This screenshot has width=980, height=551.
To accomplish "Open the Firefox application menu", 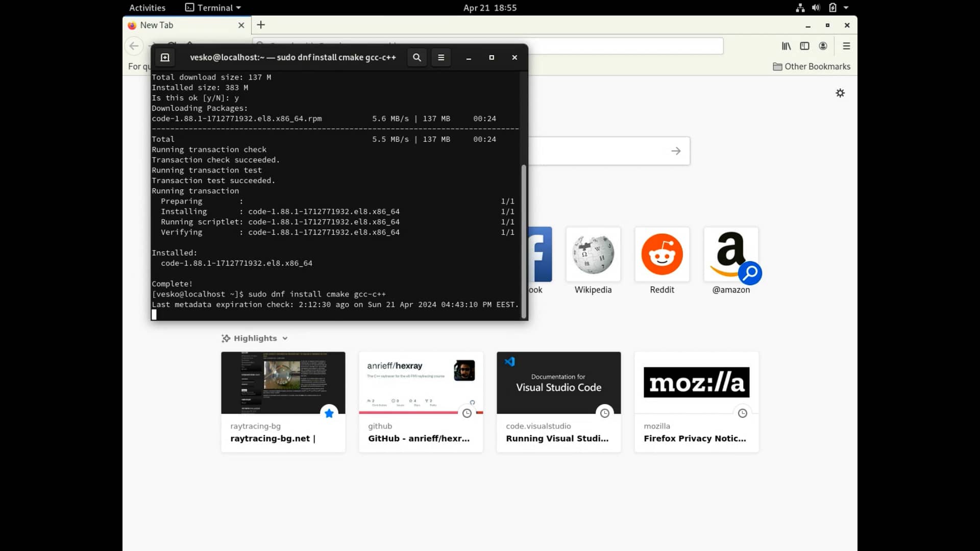I will (846, 46).
